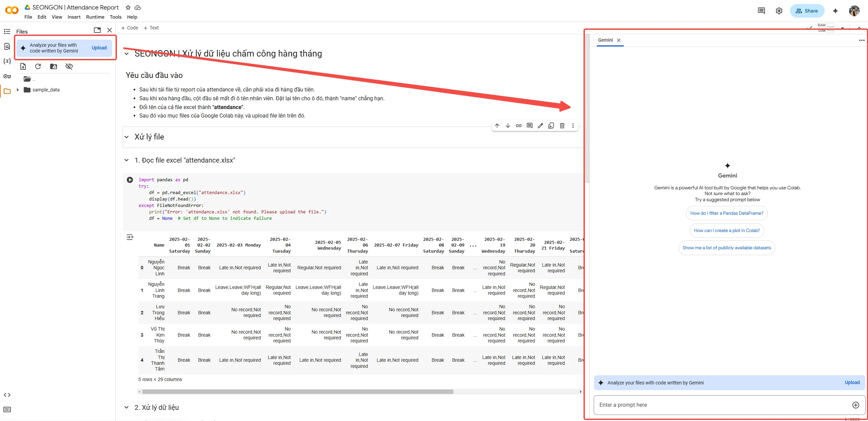Open Files panel in new window icon
This screenshot has width=868, height=421.
pyautogui.click(x=97, y=30)
